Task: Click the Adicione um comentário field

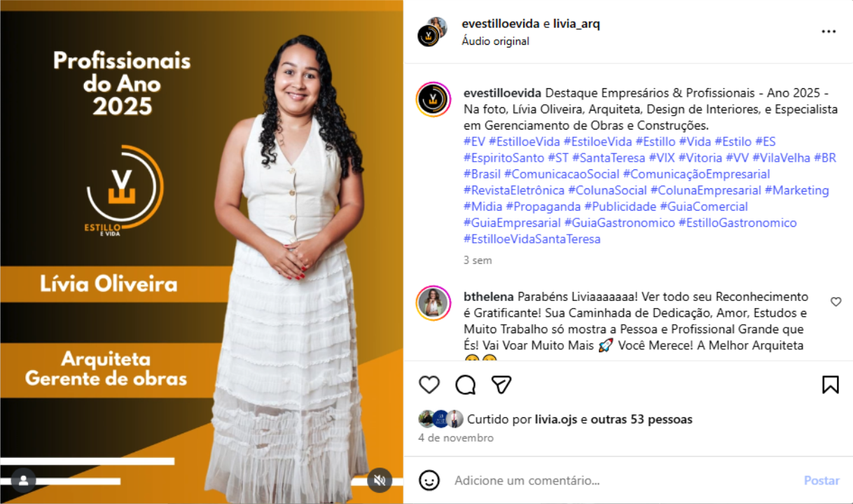Action: [623, 481]
